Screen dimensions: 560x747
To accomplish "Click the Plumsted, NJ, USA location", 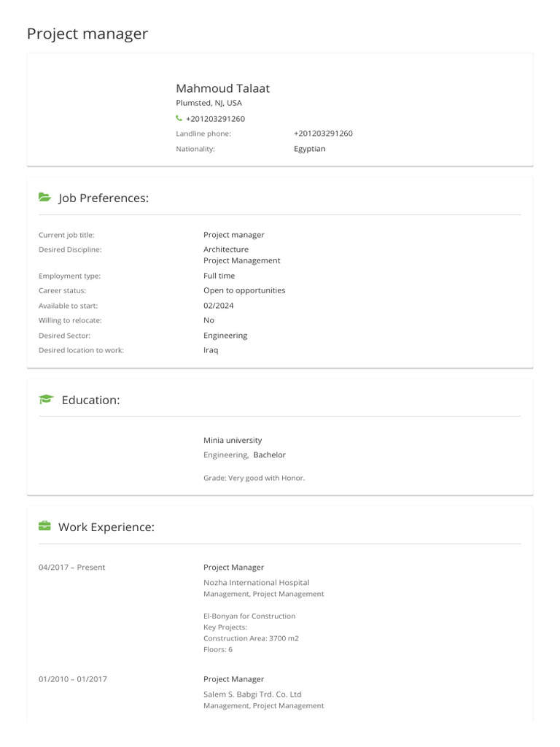I will [x=209, y=104].
